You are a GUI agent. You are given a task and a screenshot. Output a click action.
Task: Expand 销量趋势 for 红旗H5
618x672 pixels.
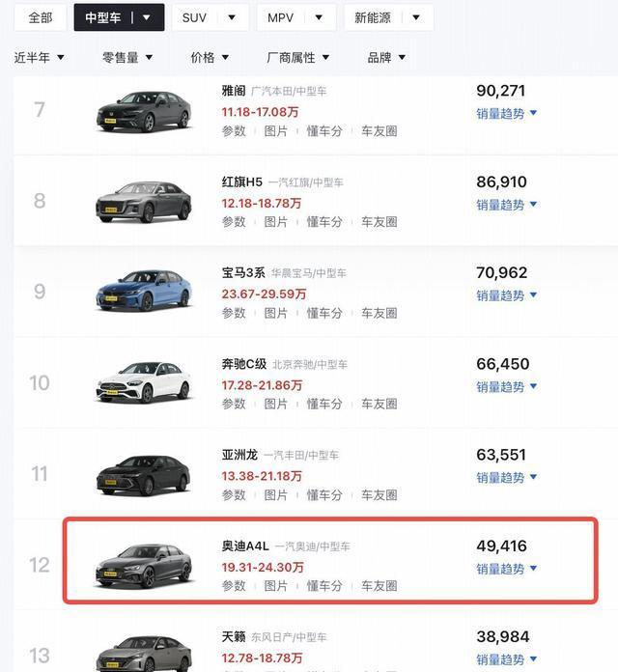[x=507, y=205]
